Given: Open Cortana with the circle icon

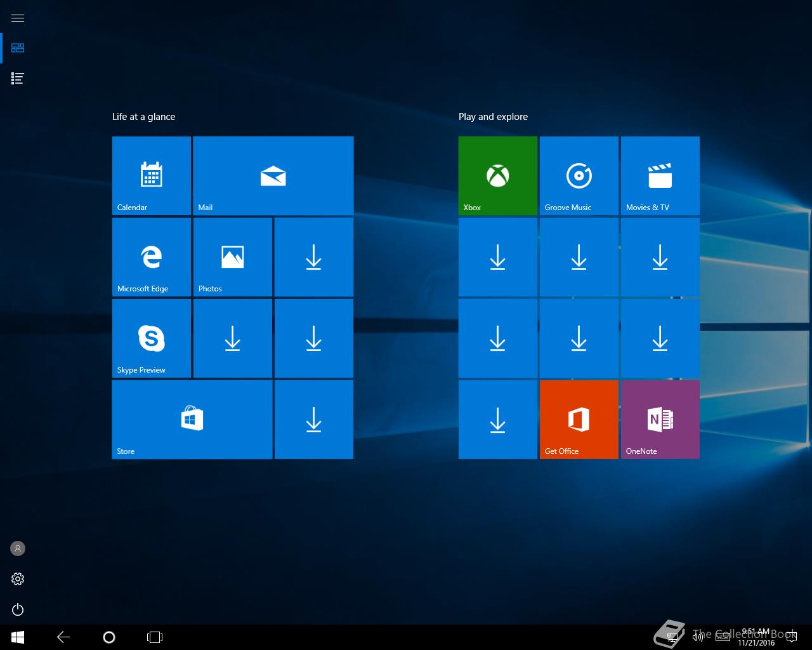Looking at the screenshot, I should 109,637.
